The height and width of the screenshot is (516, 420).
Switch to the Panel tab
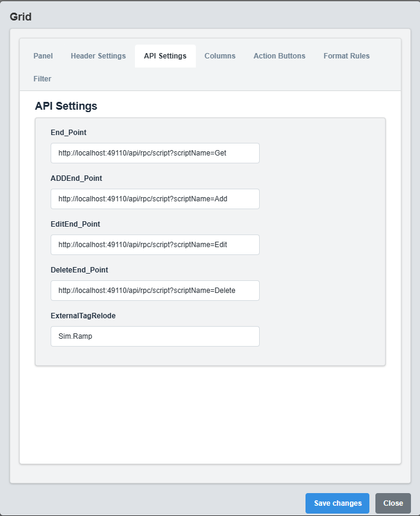pos(43,55)
